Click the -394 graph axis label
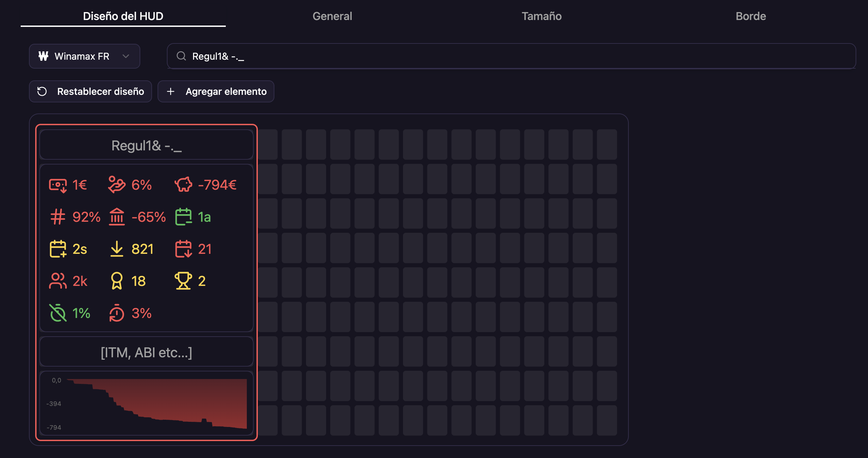The height and width of the screenshot is (458, 868). (54, 404)
